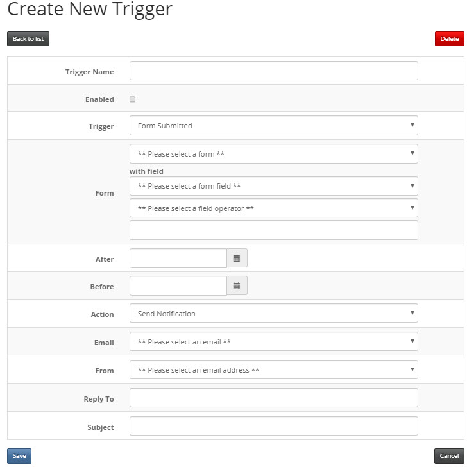The width and height of the screenshot is (476, 467).
Task: Expand the field operator dropdown
Action: (x=273, y=208)
